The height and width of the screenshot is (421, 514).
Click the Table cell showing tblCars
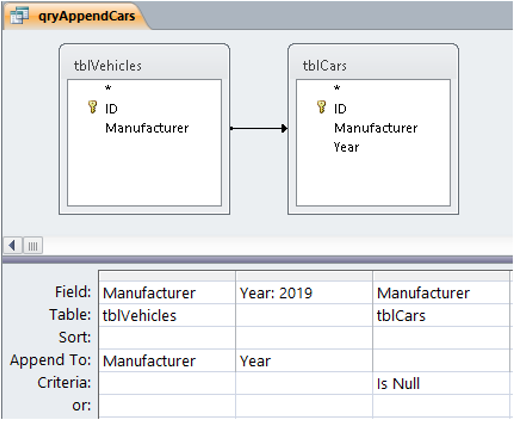pyautogui.click(x=441, y=315)
